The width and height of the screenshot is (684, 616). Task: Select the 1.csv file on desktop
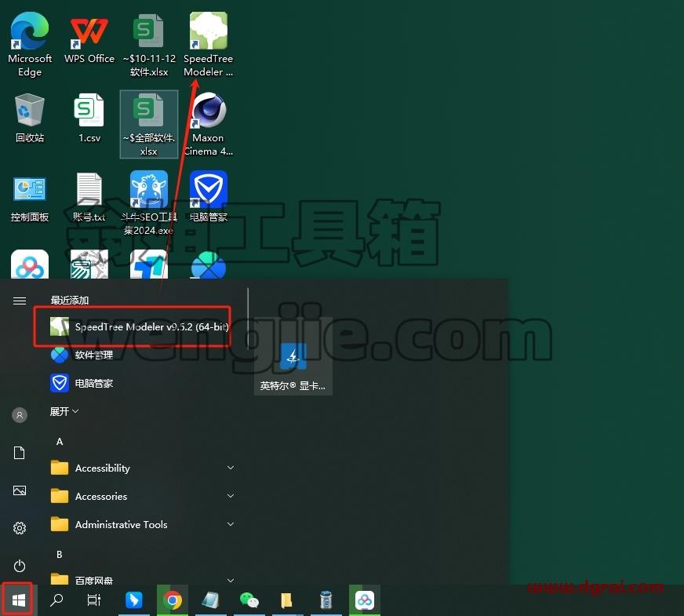pos(89,118)
